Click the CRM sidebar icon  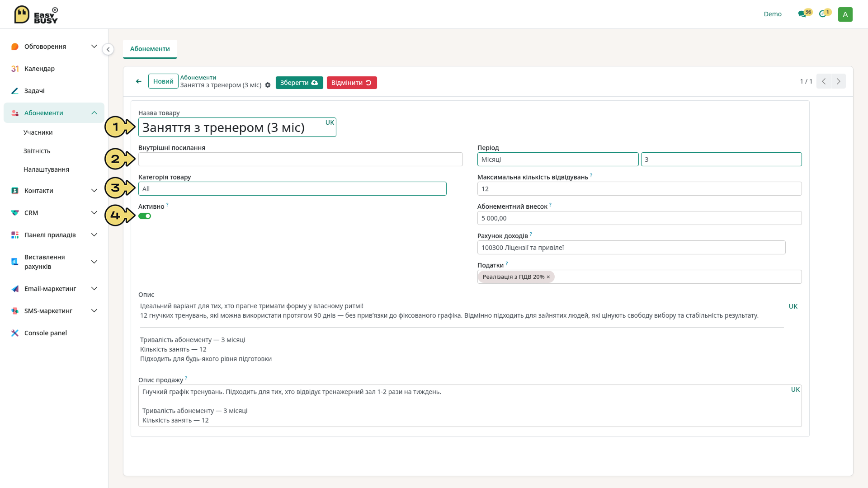tap(15, 213)
